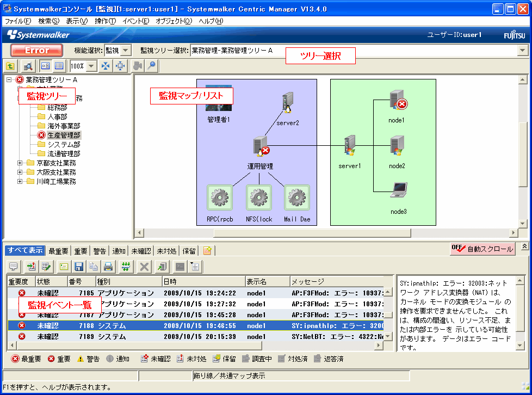Switch to the 警告 event tab
The image size is (532, 395).
point(100,251)
